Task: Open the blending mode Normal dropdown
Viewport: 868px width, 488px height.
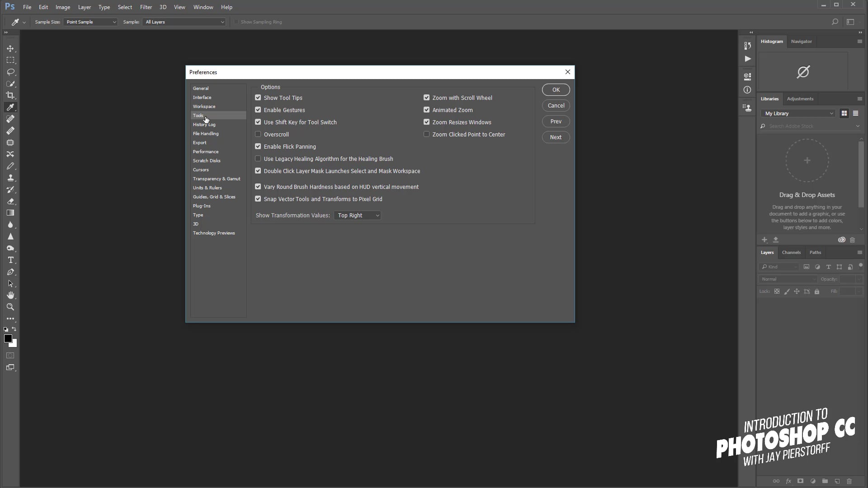Action: click(787, 279)
